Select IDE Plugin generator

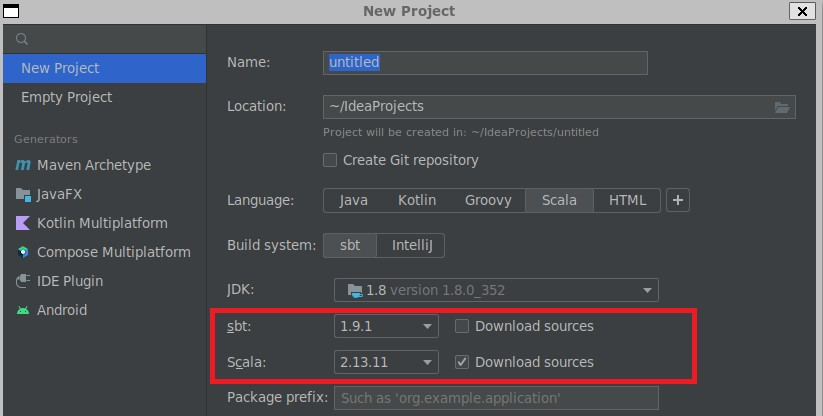pos(104,281)
